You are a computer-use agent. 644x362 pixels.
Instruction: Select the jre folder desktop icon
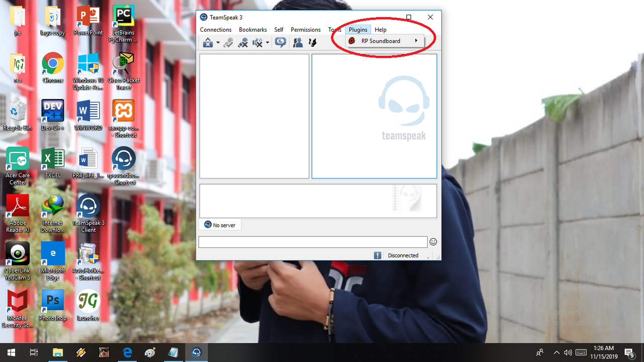pyautogui.click(x=18, y=21)
